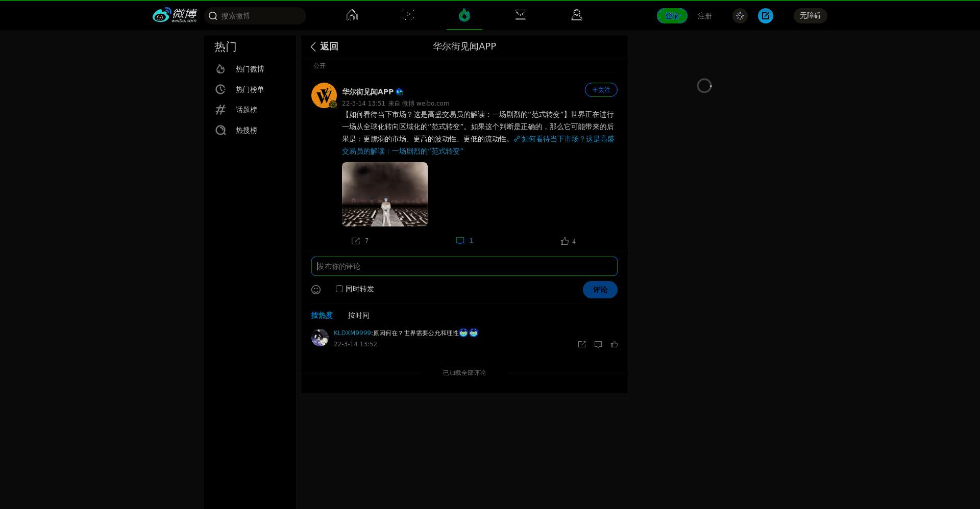Sort comments by 按热度

pyautogui.click(x=322, y=315)
